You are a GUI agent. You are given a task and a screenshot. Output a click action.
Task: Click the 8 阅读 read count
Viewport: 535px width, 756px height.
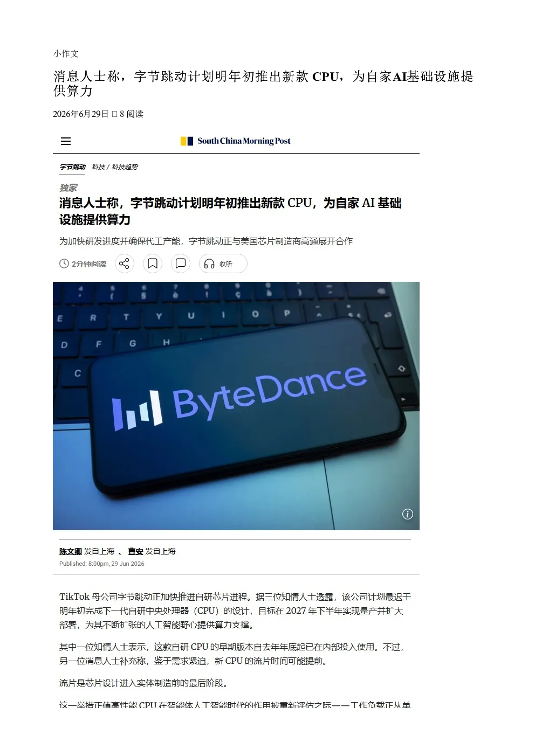[132, 114]
